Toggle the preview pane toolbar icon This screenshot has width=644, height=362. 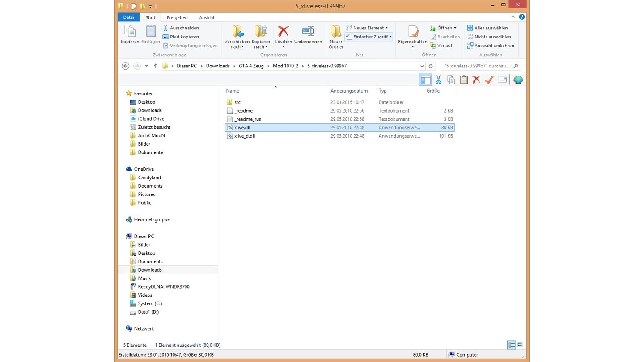[425, 80]
